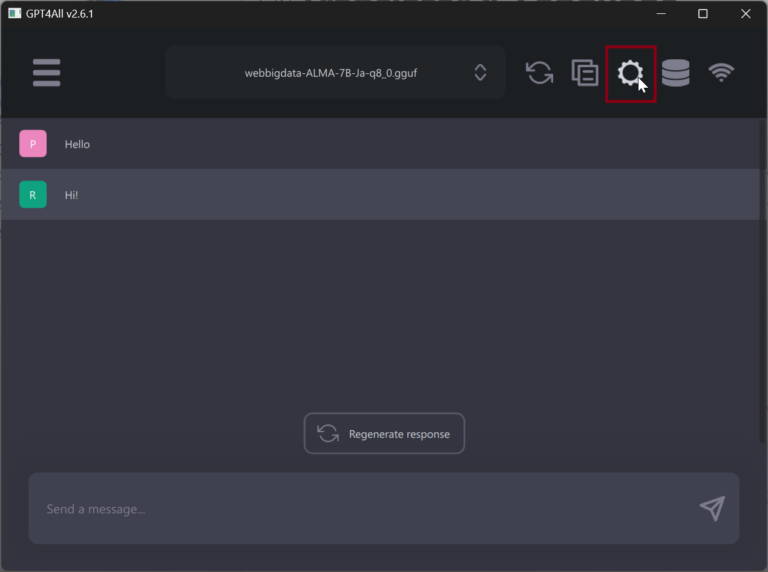Click the up-down chevron beside the model name
This screenshot has width=768, height=572.
point(480,73)
